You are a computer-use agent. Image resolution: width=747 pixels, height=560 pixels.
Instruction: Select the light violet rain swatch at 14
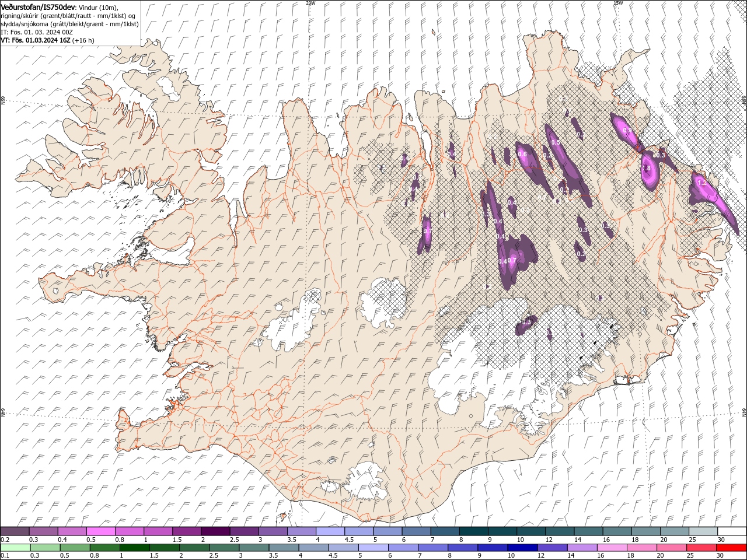coord(581,548)
